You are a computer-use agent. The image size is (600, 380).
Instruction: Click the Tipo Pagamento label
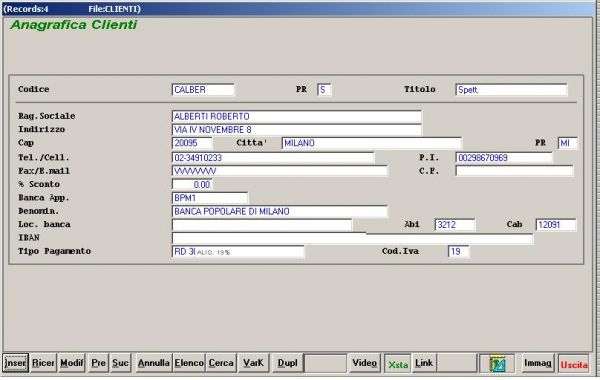click(54, 251)
